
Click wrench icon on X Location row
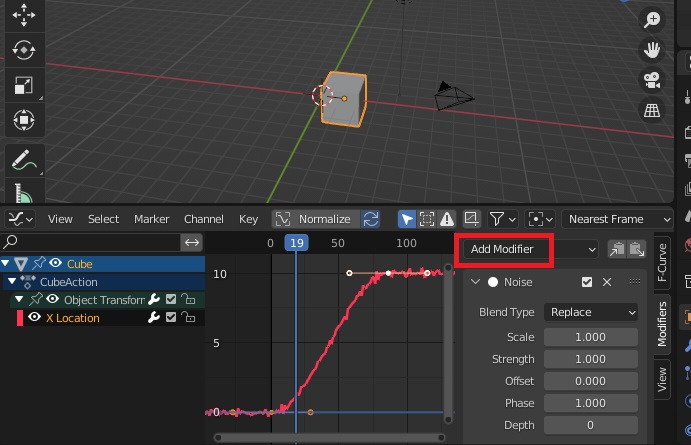click(154, 318)
